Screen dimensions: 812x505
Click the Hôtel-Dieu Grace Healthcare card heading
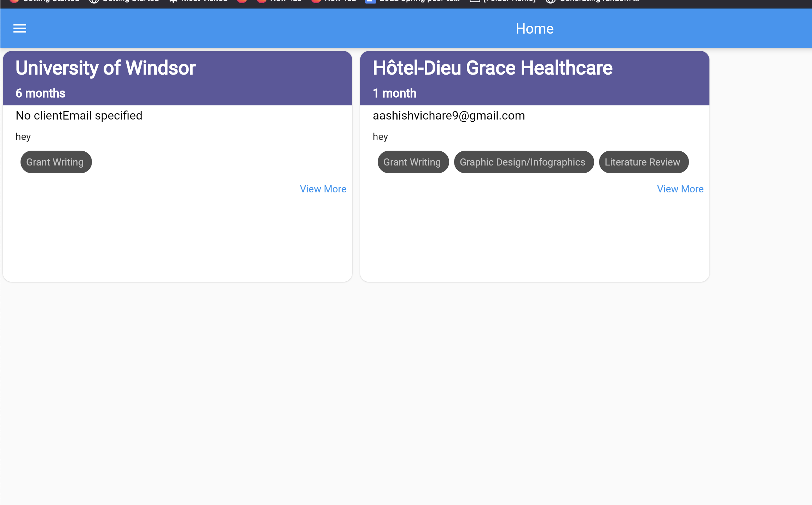click(492, 68)
